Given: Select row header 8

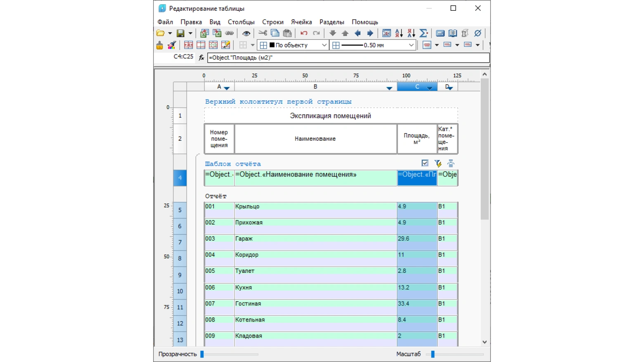Looking at the screenshot, I should click(x=180, y=258).
